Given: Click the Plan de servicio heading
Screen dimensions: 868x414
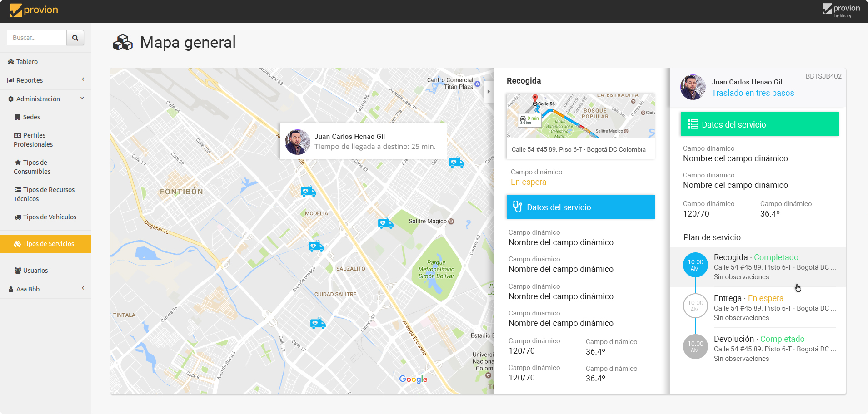Looking at the screenshot, I should pos(712,237).
